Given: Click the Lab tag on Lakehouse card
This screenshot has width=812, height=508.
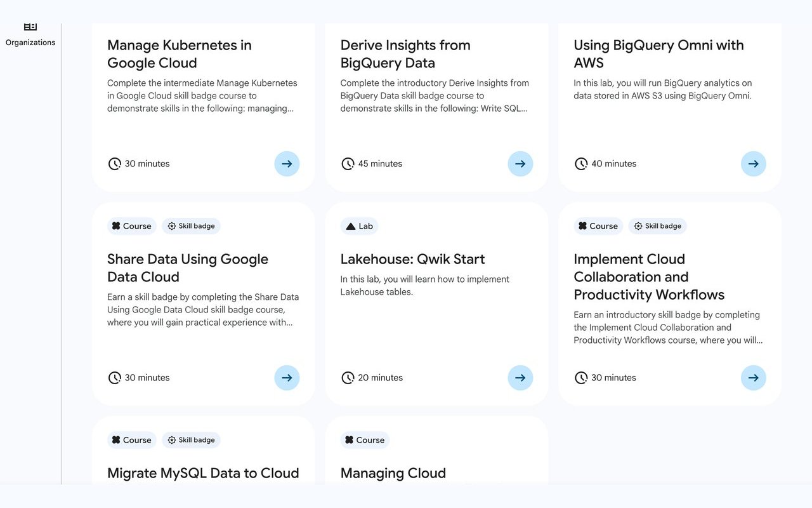Looking at the screenshot, I should click(x=360, y=226).
